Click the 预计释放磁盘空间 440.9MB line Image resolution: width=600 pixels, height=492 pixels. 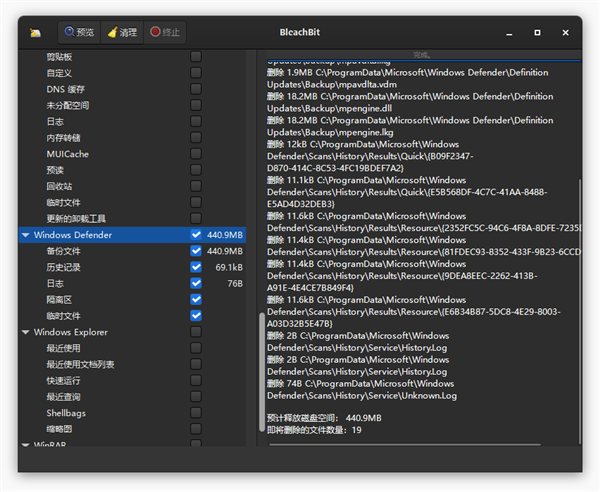(324, 418)
